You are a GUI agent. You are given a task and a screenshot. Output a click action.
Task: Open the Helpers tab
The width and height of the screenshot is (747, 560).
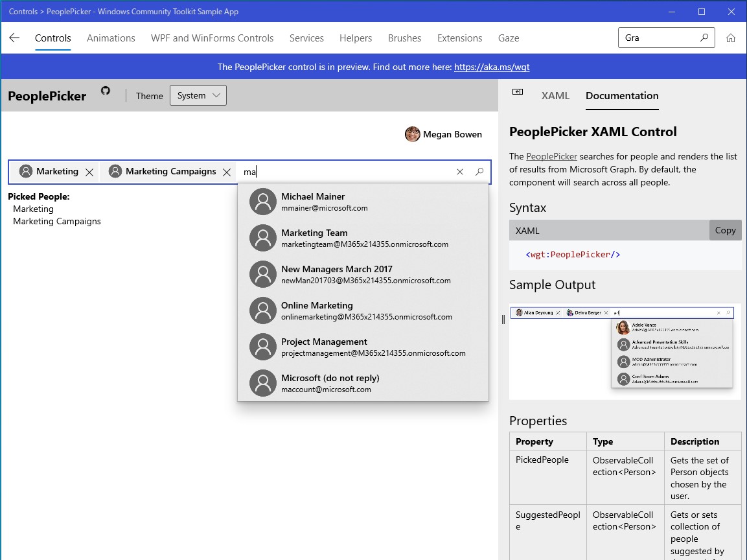356,38
